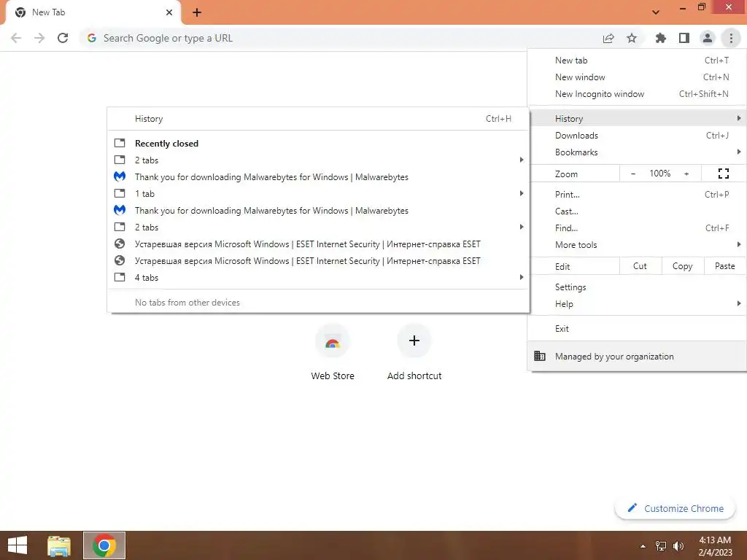Expand the More tools submenu
Image resolution: width=747 pixels, height=560 pixels.
click(637, 245)
